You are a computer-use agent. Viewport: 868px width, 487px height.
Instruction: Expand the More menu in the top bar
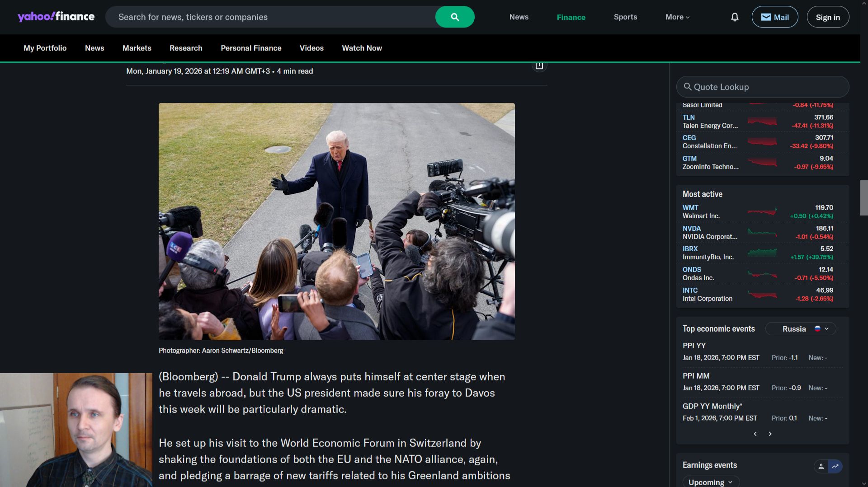[x=677, y=17]
